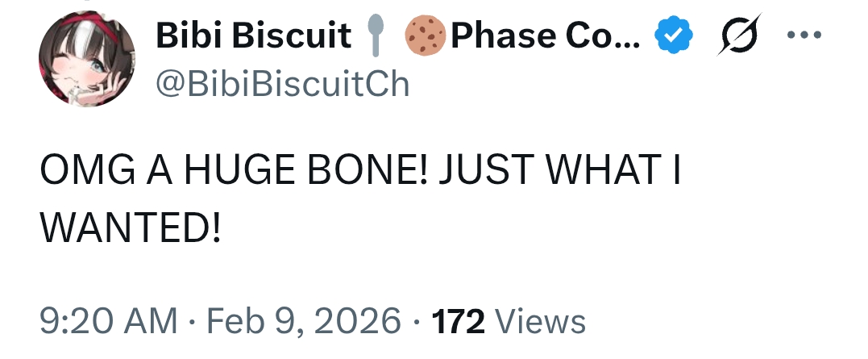Click the blue verified checkmark badge
Viewport: 868px width, 359px height.
[673, 35]
